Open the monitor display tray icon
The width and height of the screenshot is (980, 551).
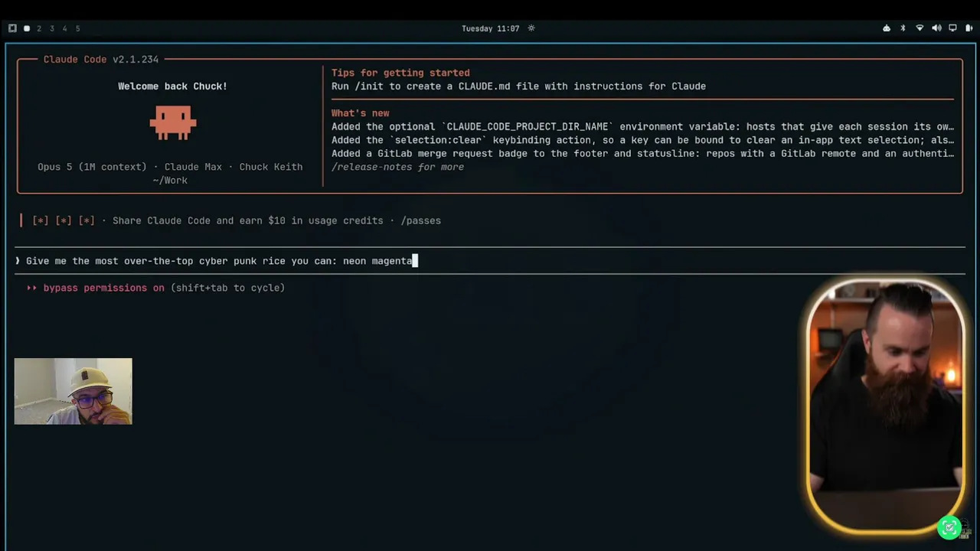[952, 28]
